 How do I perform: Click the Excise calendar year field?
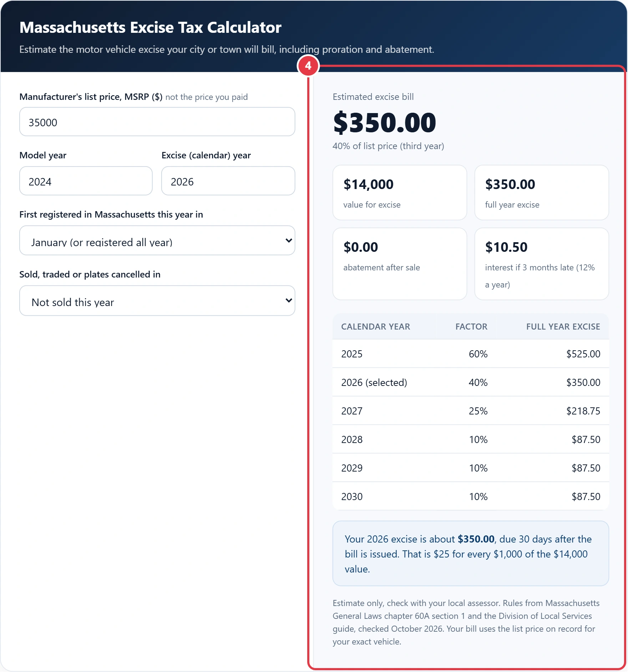pyautogui.click(x=228, y=181)
